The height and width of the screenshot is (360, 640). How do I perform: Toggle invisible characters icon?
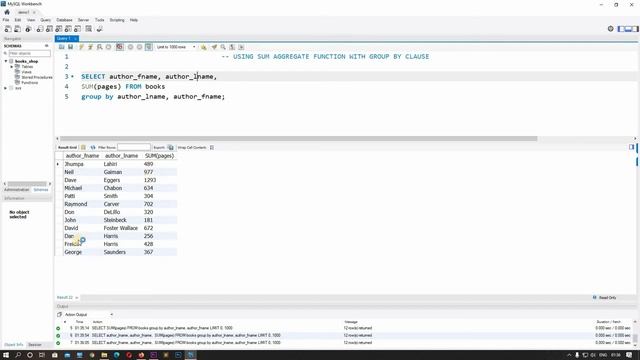pos(232,47)
